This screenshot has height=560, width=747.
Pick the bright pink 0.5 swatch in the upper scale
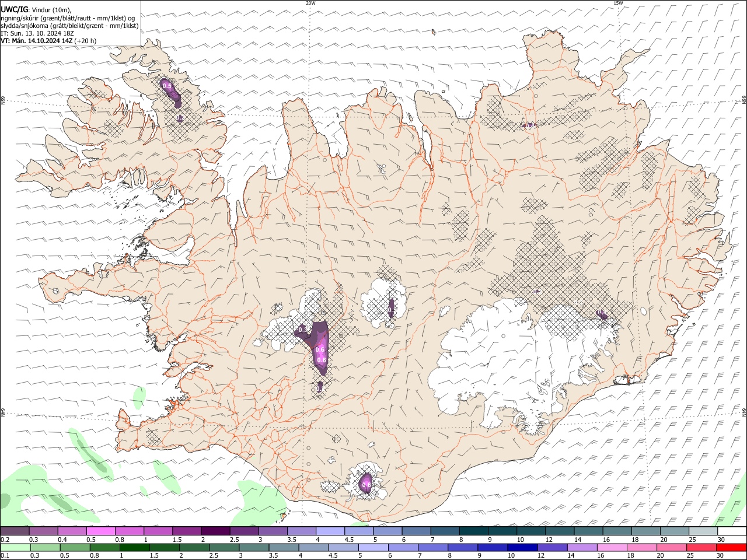coord(100,531)
